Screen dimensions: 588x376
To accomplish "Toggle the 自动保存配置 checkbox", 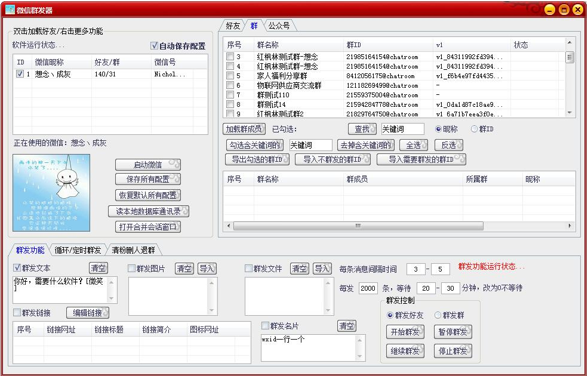I will 155,46.
